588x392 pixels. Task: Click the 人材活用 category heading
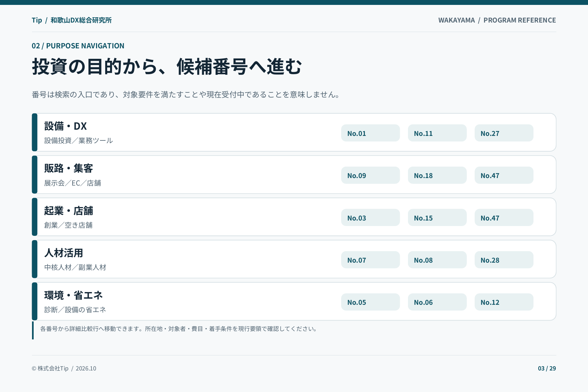[x=64, y=253]
